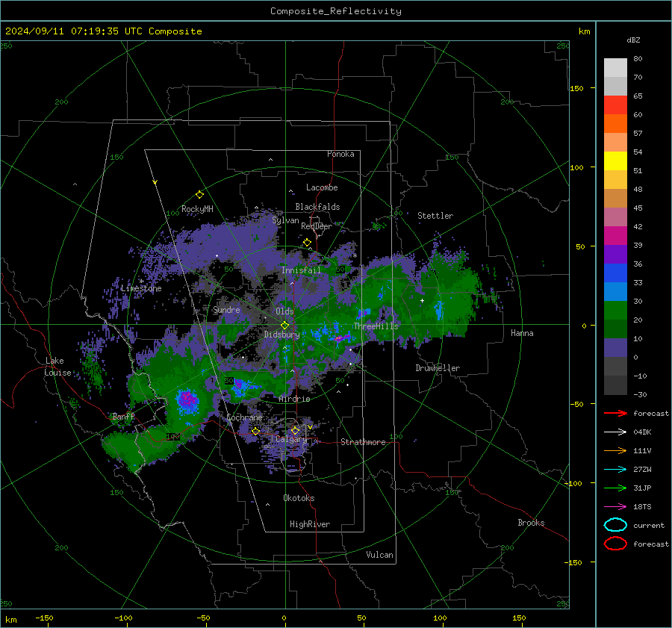672x628 pixels.
Task: Click the red 'forecast' ellipse legend icon
Action: 615,544
